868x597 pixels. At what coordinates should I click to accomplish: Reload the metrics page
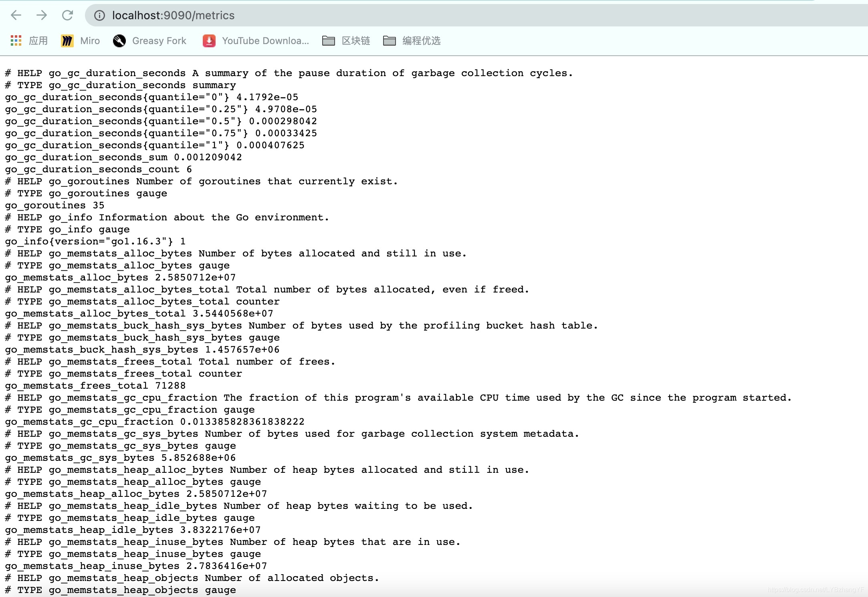[x=67, y=15]
